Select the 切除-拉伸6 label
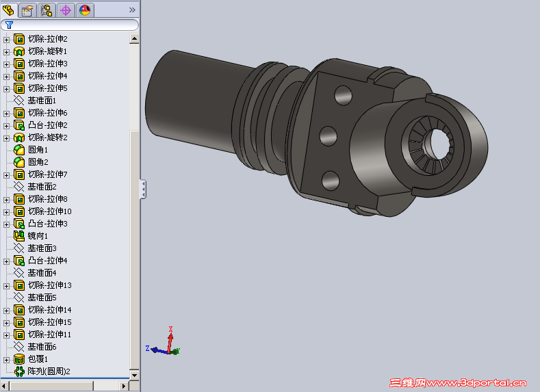Image resolution: width=540 pixels, height=392 pixels. (47, 113)
